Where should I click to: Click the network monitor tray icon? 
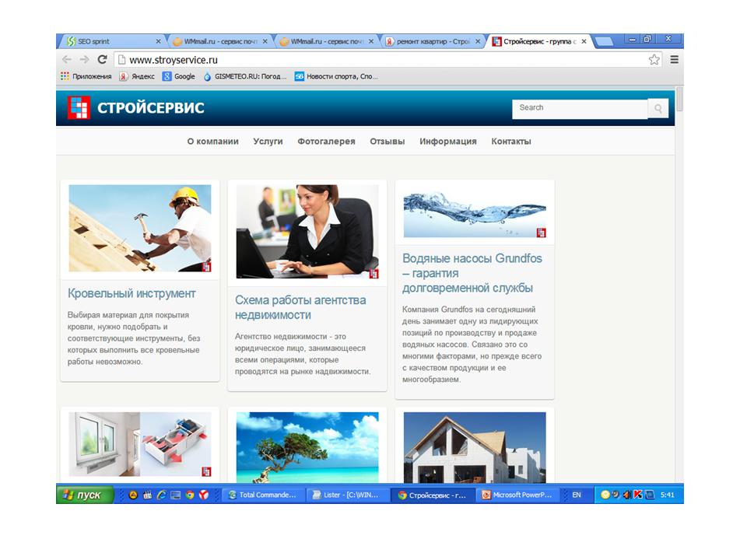[650, 495]
